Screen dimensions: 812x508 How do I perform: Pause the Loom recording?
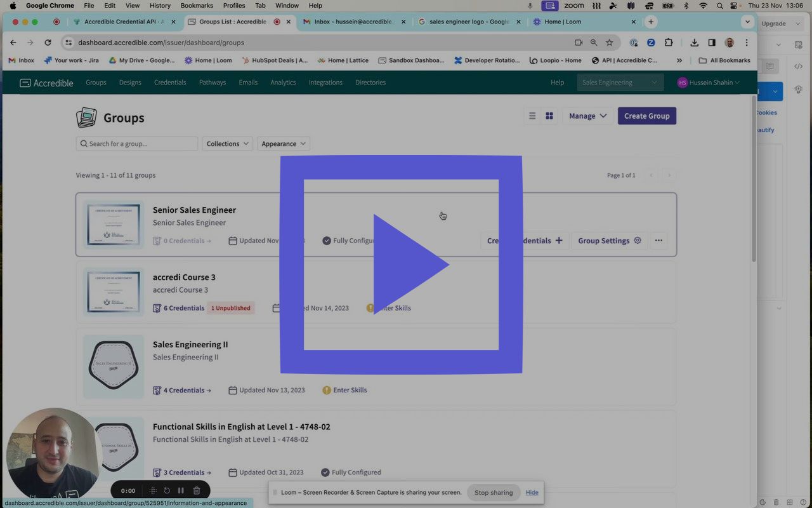(181, 490)
